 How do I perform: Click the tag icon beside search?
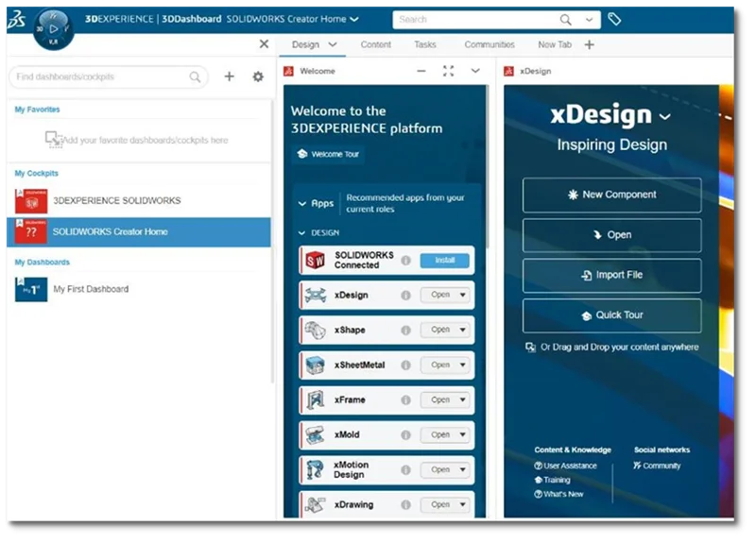(614, 19)
